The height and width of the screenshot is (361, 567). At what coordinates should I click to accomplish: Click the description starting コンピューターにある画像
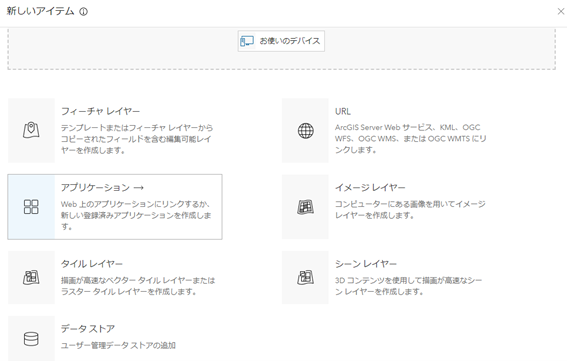click(x=410, y=209)
